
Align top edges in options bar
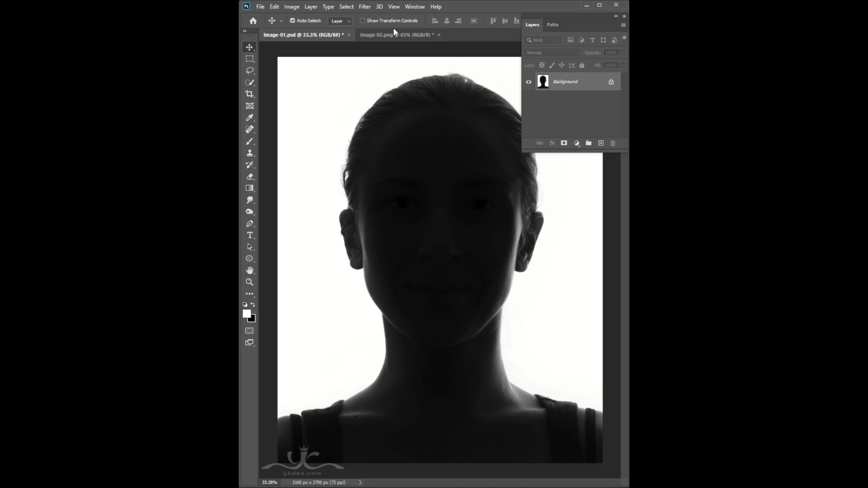point(493,21)
